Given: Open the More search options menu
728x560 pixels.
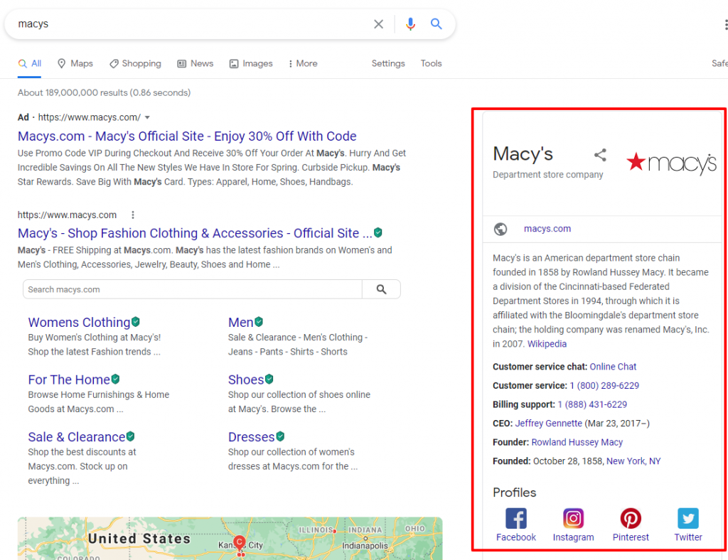Looking at the screenshot, I should tap(303, 63).
